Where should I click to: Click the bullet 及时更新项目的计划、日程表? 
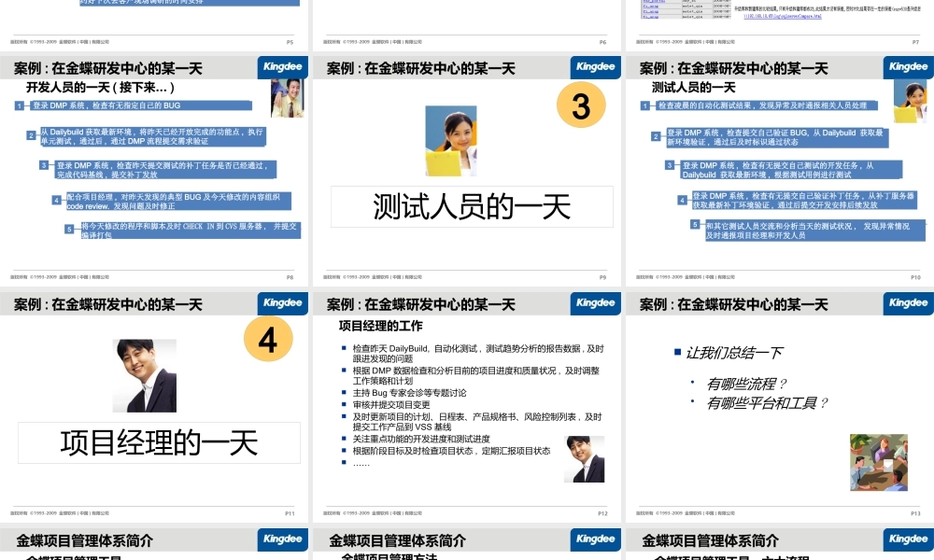point(477,422)
